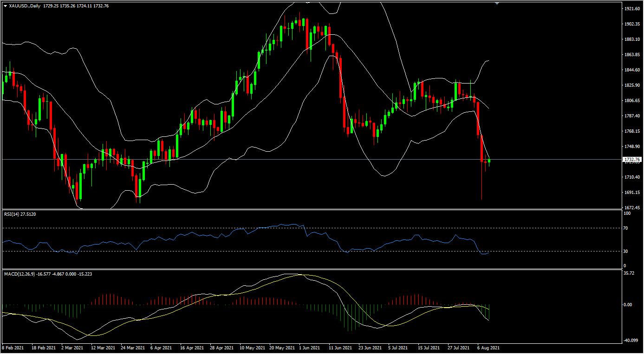Click the 6 Aug 2021 date label
Image resolution: width=644 pixels, height=354 pixels.
488,348
